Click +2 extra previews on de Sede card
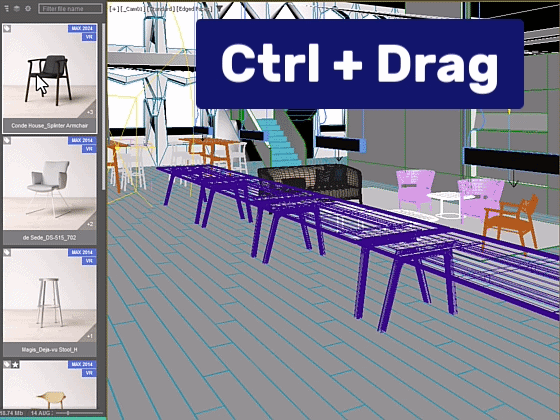Viewport: 560px width, 420px height. click(x=90, y=224)
